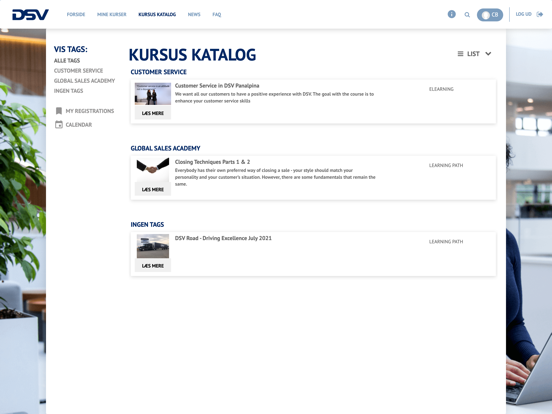Click Læs mere for DSV Road course
Viewport: 552px width, 414px height.
point(153,266)
